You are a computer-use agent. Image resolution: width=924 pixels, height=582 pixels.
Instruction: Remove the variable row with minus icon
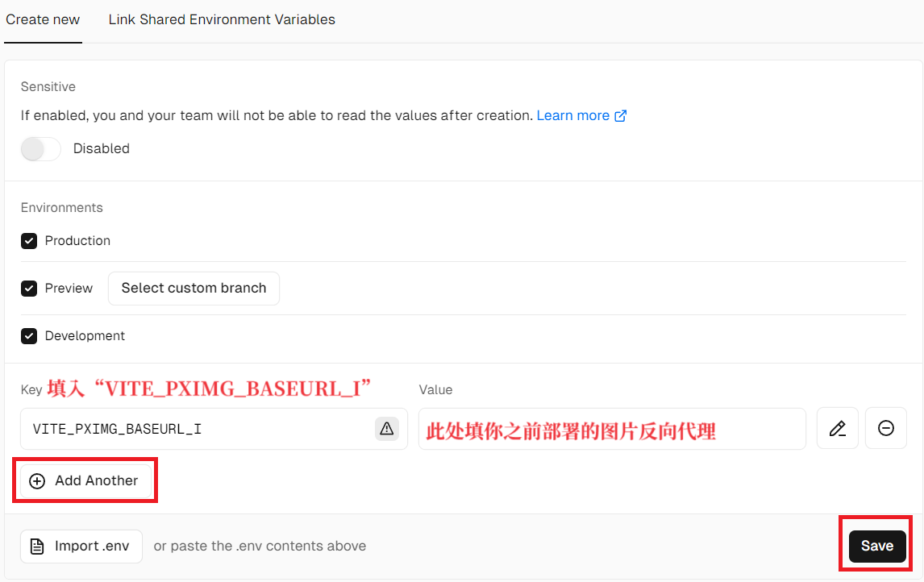point(885,428)
